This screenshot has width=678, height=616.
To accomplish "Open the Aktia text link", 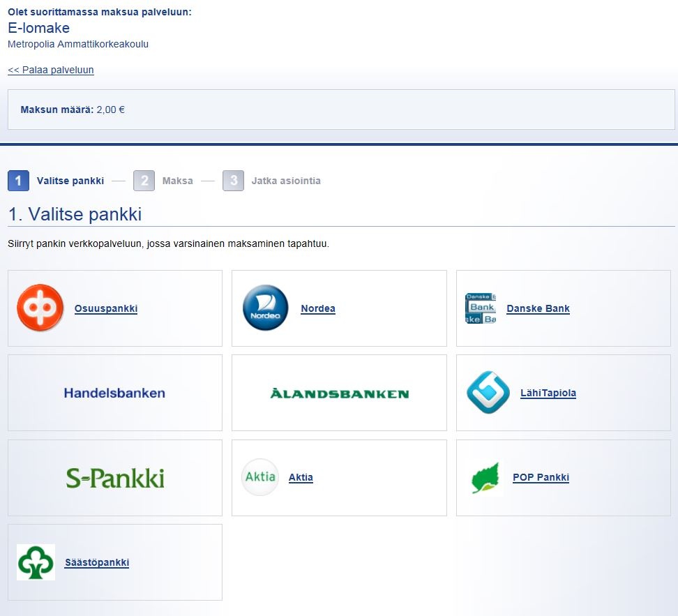I will click(301, 477).
